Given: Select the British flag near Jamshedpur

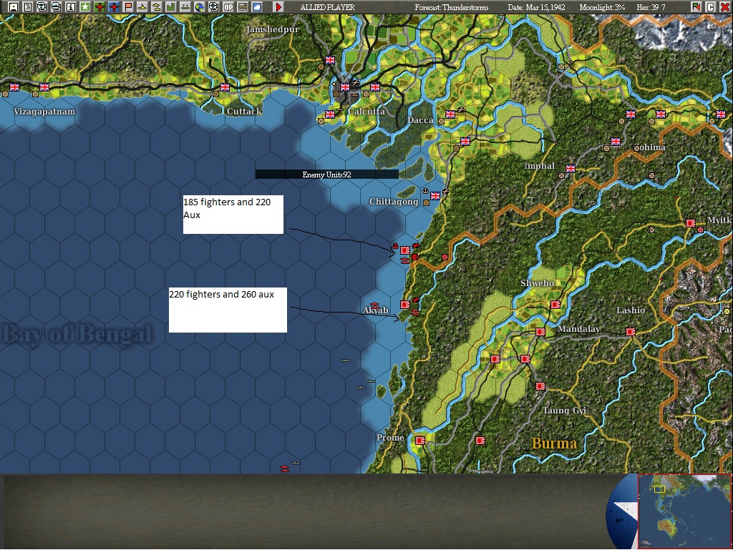Looking at the screenshot, I should point(330,60).
